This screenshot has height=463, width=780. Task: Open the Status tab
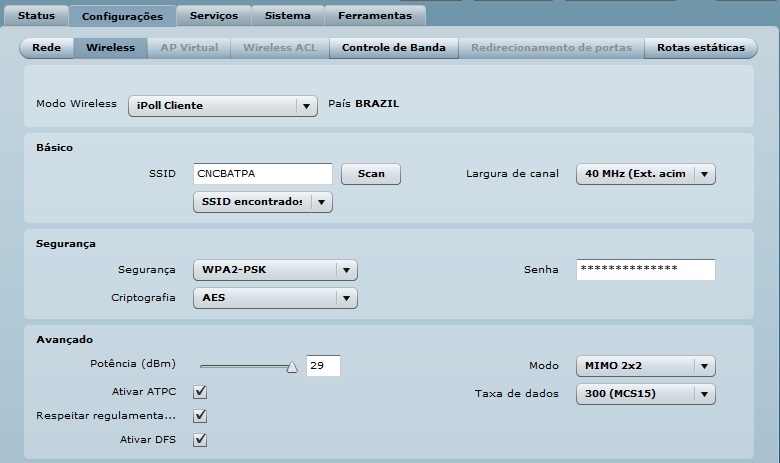(35, 16)
